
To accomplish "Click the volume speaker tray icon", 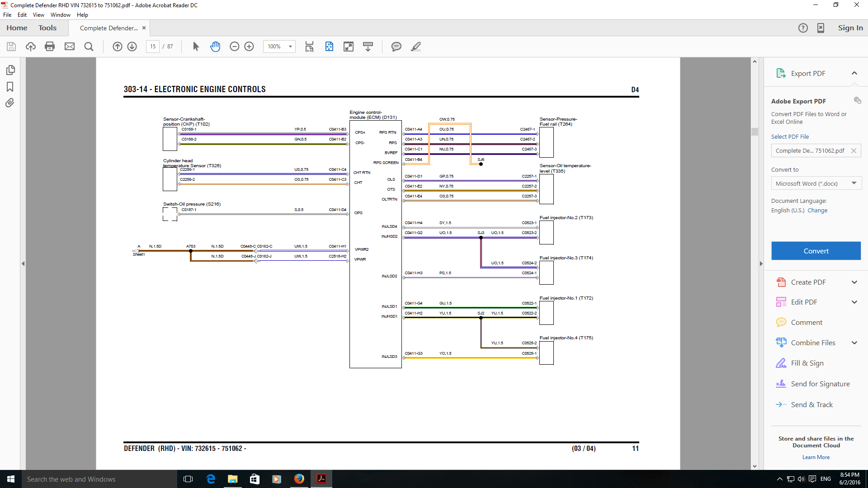I will (801, 479).
